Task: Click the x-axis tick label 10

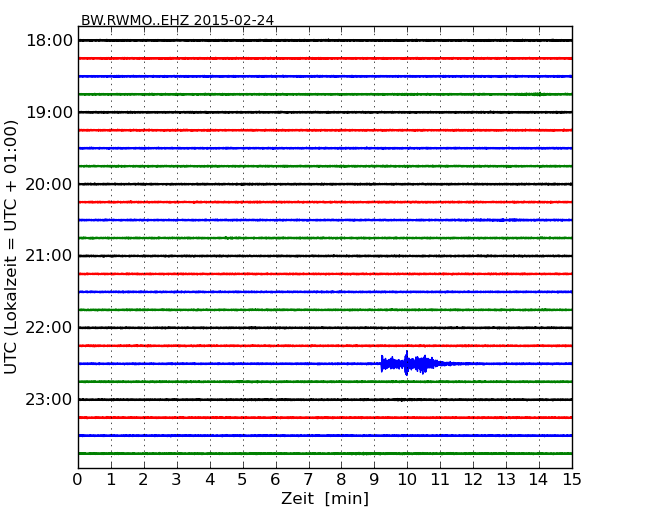Action: (407, 480)
